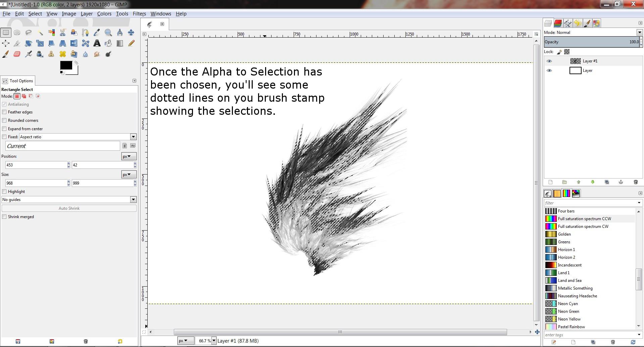
Task: Select the Paintbrush tool
Action: pos(6,54)
